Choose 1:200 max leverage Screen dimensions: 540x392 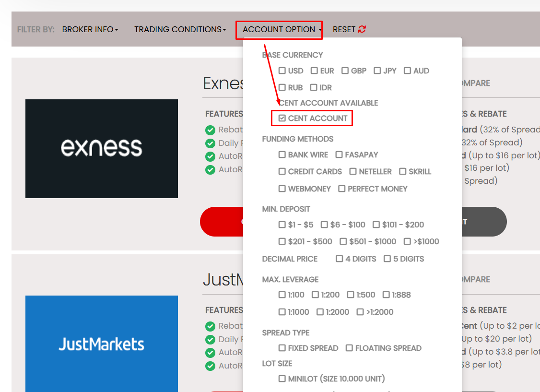(315, 295)
